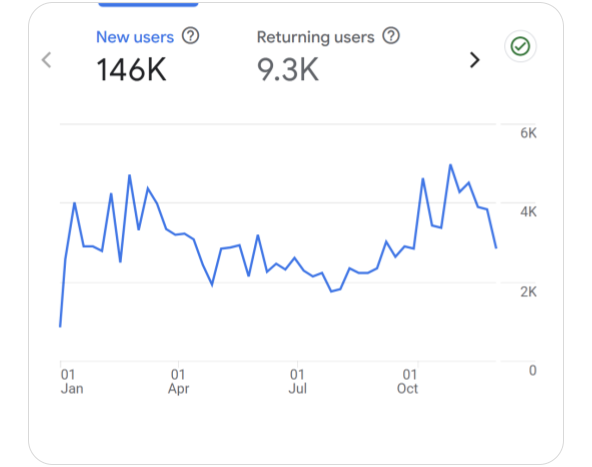Click the 2K y-axis label
Screen dimensions: 592x467
pos(528,291)
